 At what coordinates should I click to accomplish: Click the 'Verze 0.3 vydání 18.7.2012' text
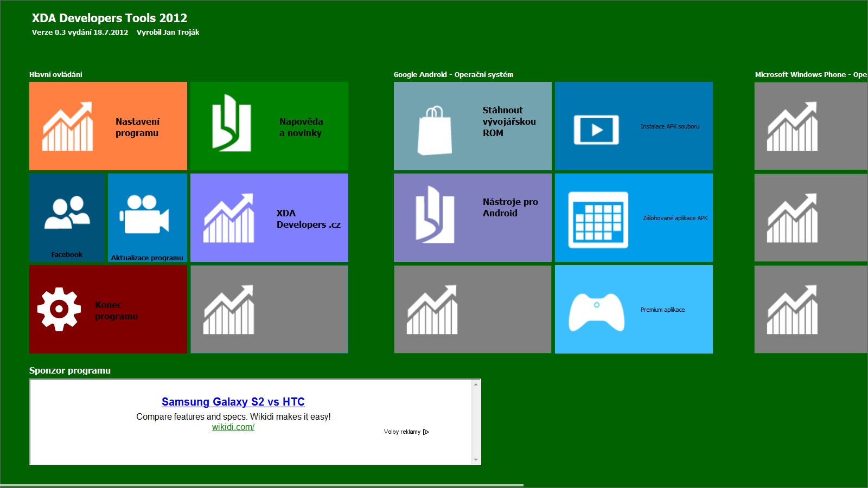click(80, 33)
